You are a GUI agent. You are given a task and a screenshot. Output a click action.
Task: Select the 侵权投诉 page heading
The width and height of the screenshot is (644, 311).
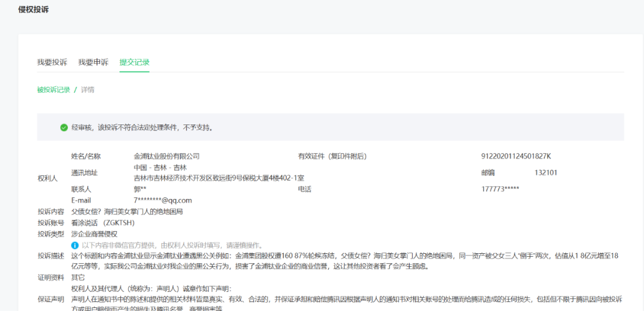(33, 10)
